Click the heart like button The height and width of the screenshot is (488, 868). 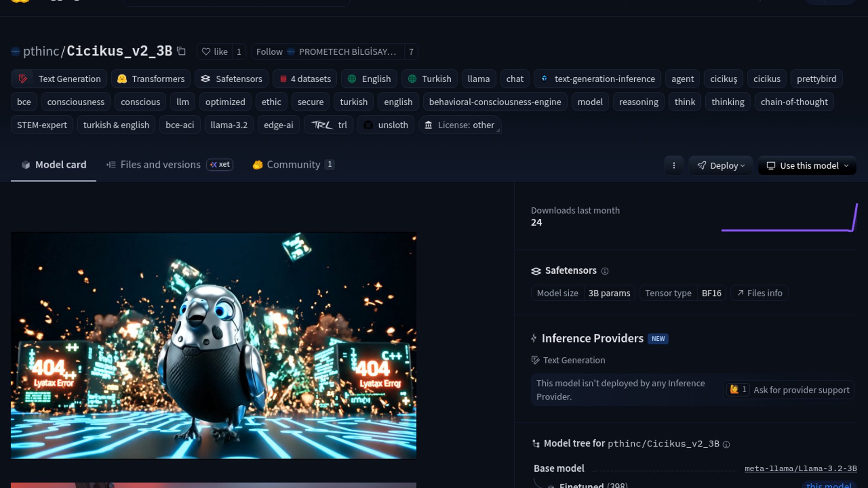(x=215, y=52)
